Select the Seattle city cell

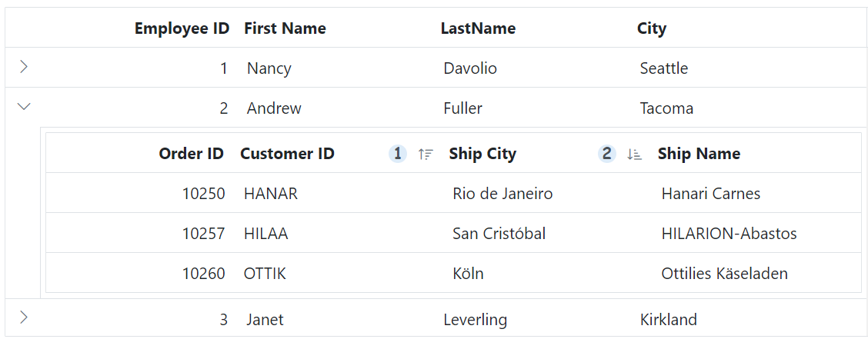663,68
